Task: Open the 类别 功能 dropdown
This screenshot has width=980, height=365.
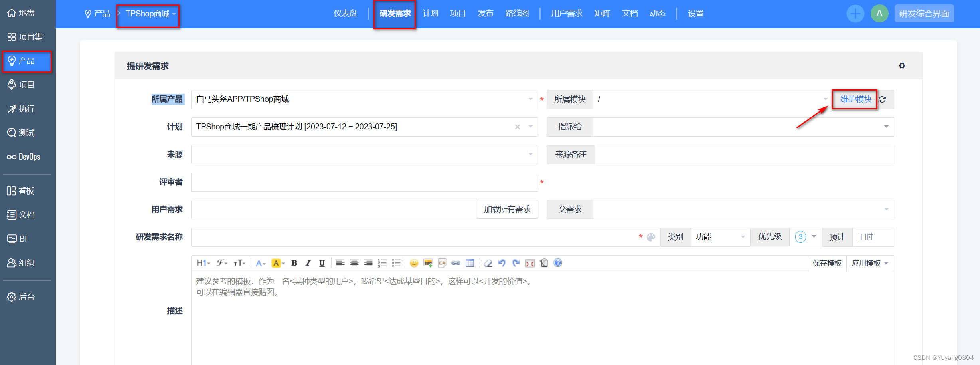Action: click(x=720, y=237)
